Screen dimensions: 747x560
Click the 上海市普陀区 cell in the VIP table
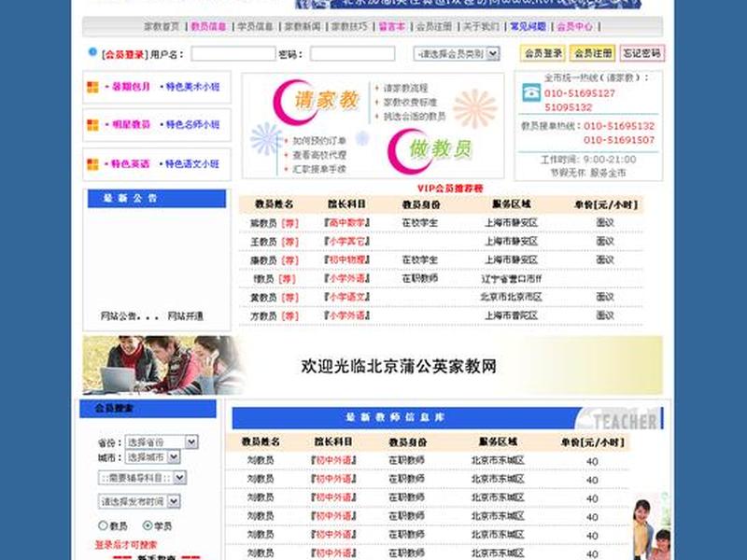coord(511,315)
